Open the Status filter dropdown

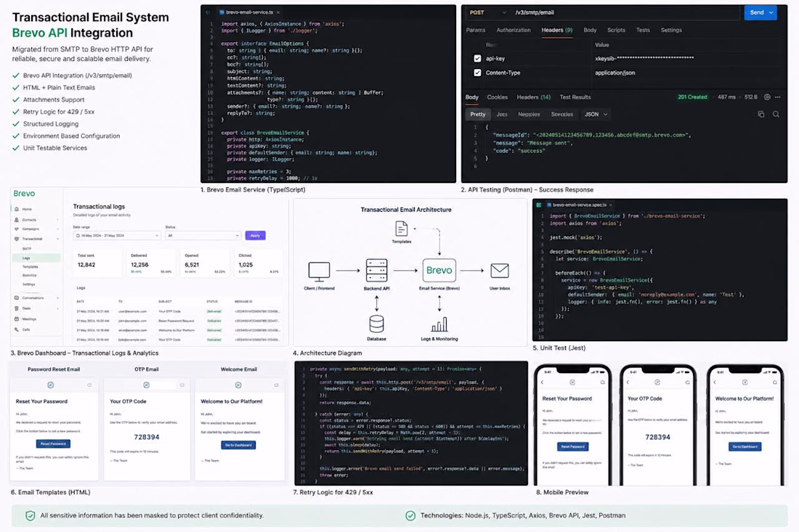click(x=203, y=236)
